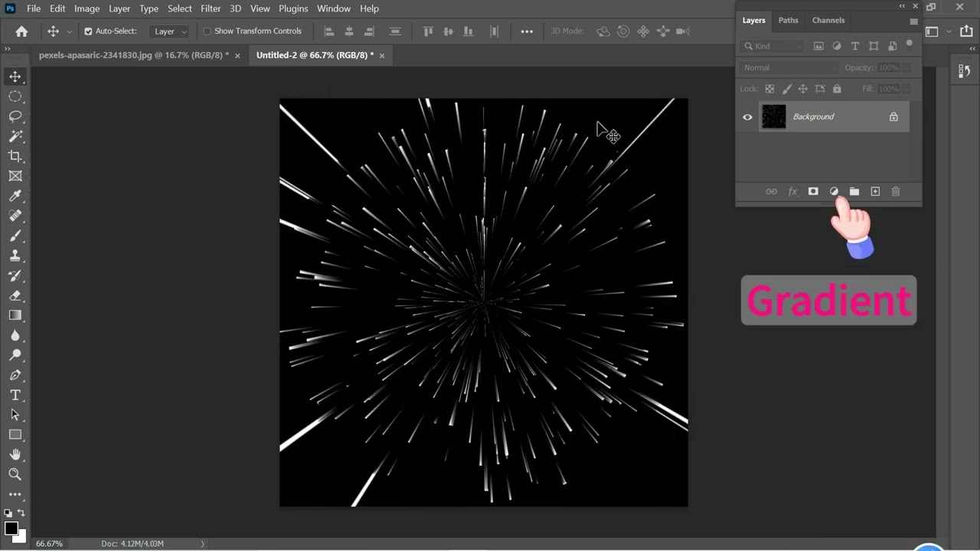Image resolution: width=980 pixels, height=551 pixels.
Task: Switch to the Paths tab
Action: (x=788, y=21)
